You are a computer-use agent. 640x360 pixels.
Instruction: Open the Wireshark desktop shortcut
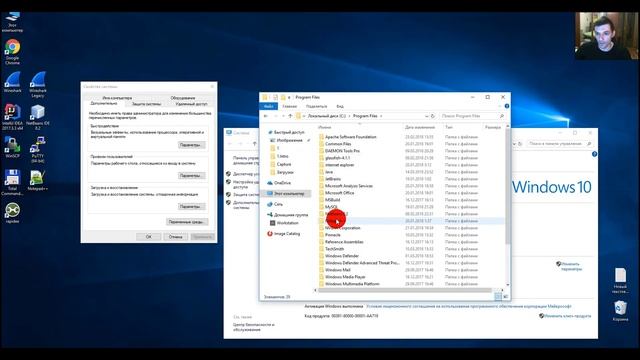12,82
